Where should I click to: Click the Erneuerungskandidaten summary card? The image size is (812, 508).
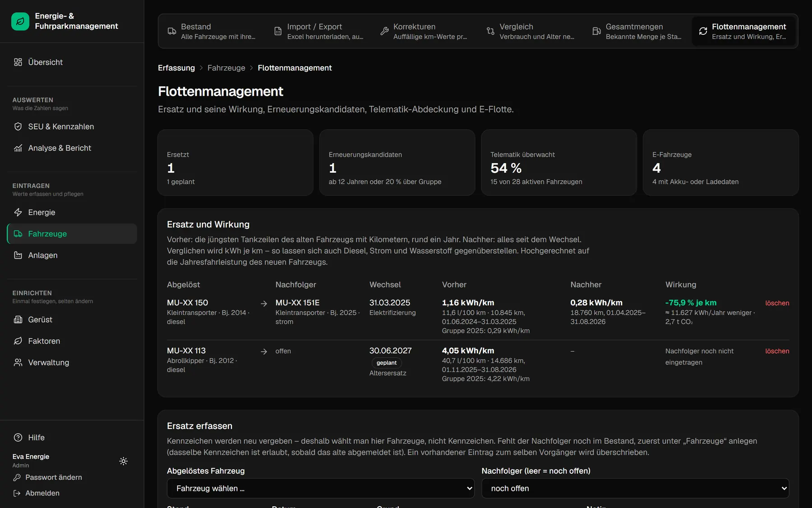click(x=397, y=163)
